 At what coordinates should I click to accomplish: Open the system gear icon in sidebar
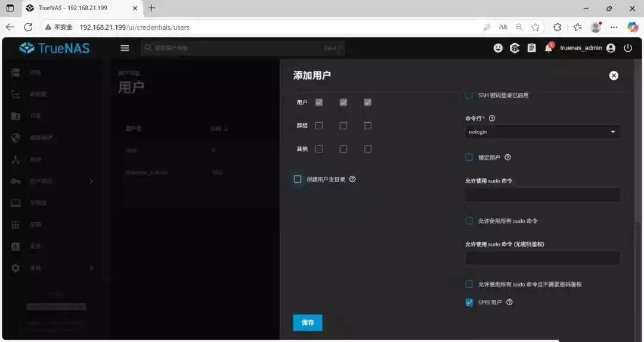coord(15,268)
